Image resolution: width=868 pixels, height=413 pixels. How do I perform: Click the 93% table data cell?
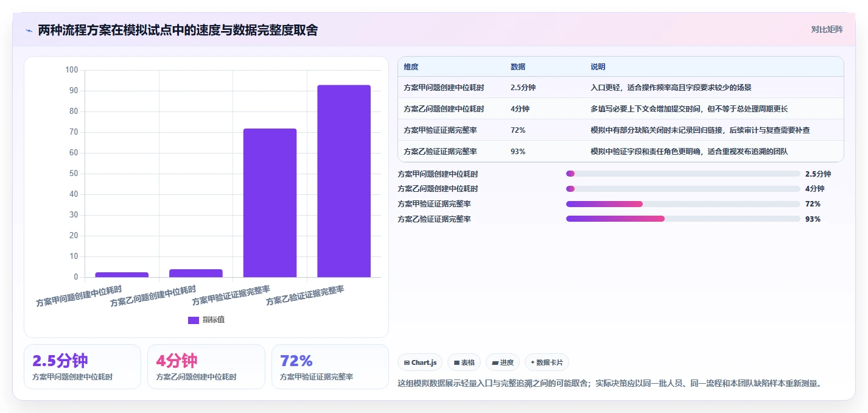518,152
